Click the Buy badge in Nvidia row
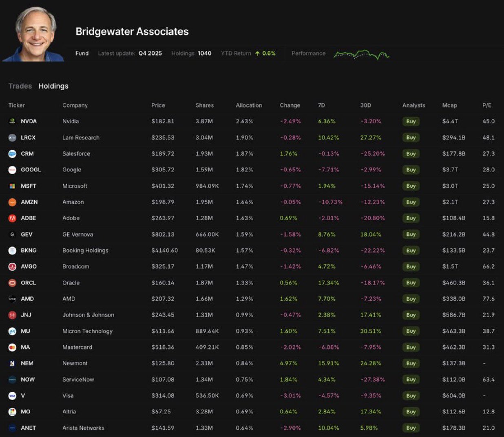504x437 pixels. pos(411,121)
